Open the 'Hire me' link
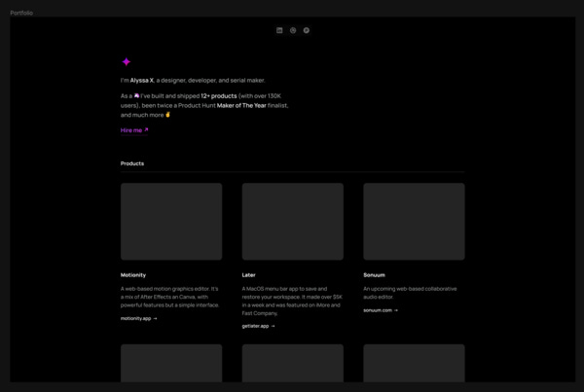 (134, 130)
